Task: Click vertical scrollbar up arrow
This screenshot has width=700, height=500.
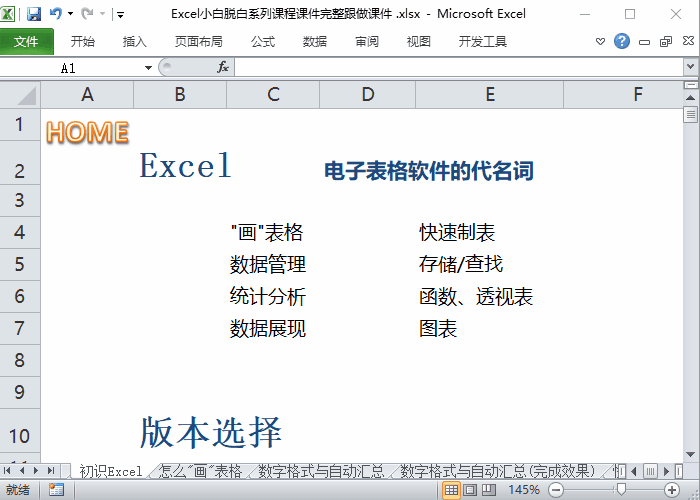Action: tap(691, 97)
